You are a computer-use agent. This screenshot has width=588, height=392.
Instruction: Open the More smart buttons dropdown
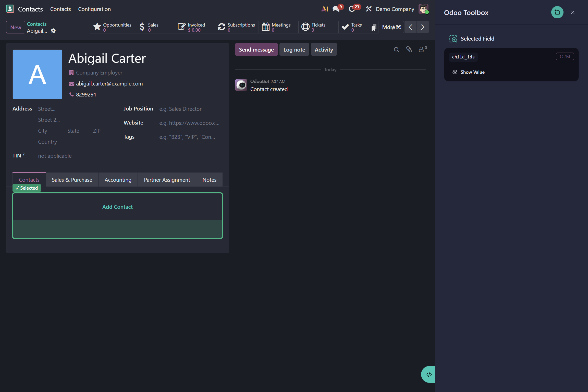pos(391,27)
